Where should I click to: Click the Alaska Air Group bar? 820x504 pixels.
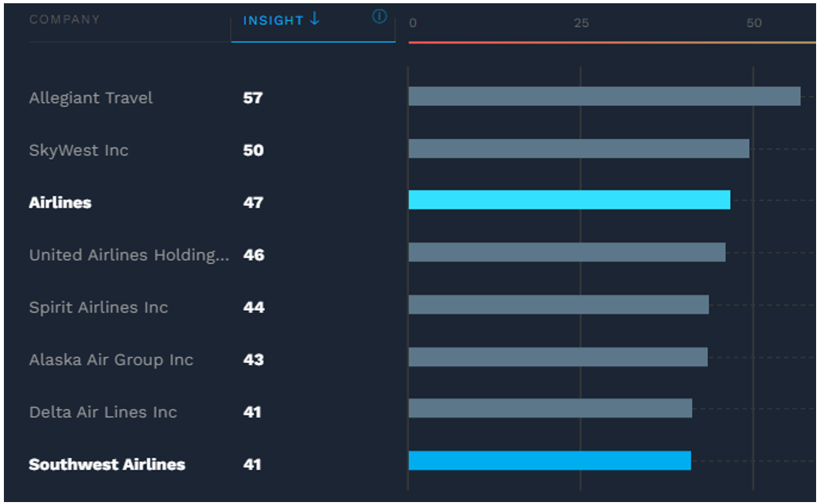558,357
